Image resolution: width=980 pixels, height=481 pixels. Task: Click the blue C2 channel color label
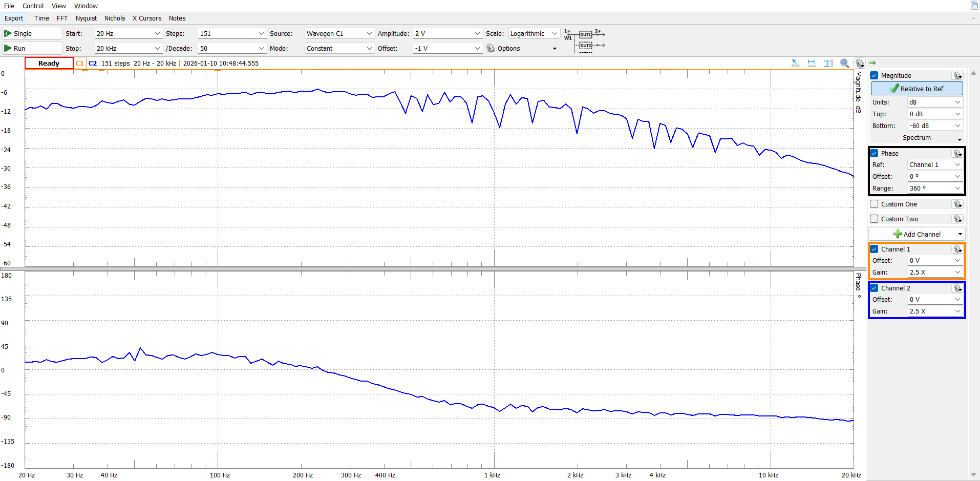[x=93, y=64]
